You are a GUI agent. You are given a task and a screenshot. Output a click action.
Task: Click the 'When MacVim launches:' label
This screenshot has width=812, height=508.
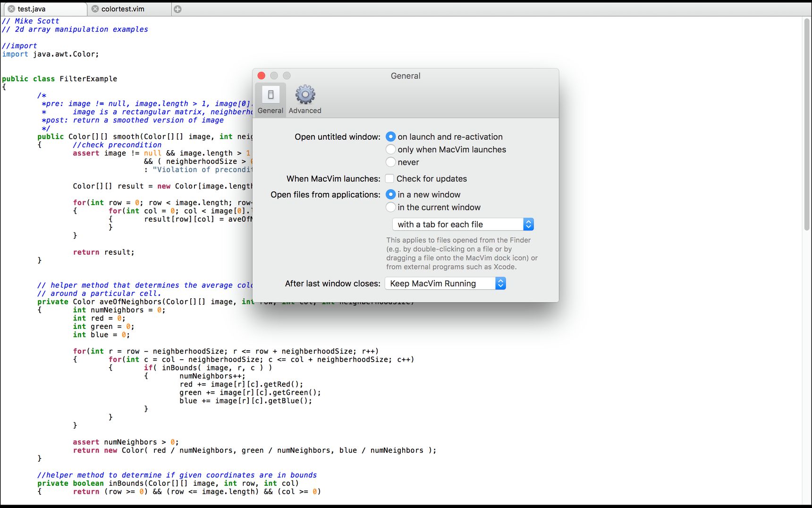[333, 179]
